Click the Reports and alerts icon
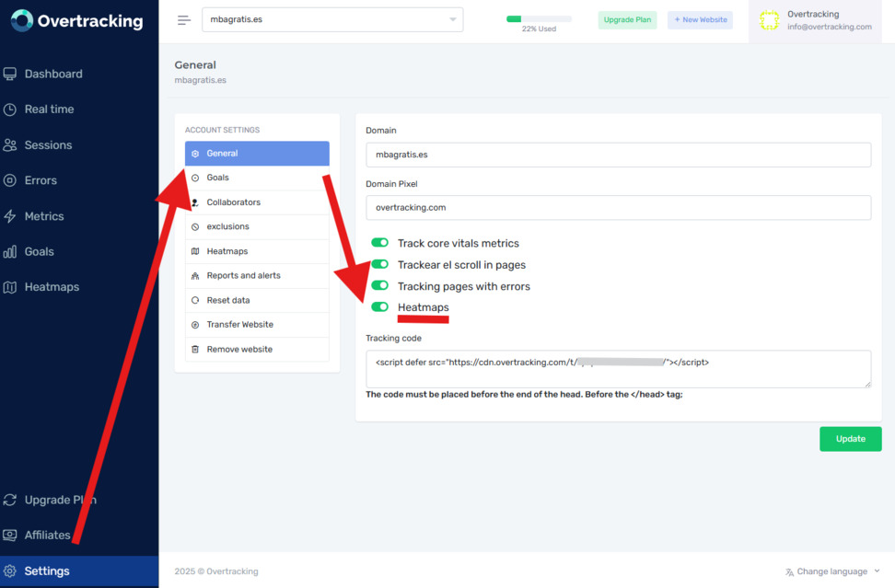Viewport: 895px width, 588px height. (195, 276)
